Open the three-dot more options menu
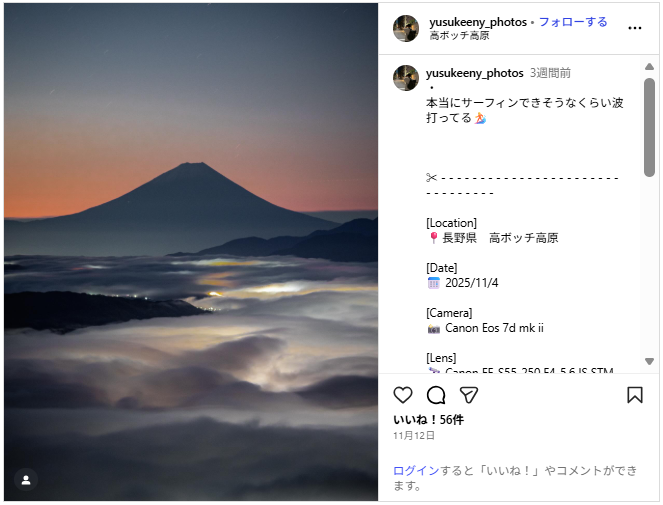The width and height of the screenshot is (663, 505). pyautogui.click(x=635, y=28)
